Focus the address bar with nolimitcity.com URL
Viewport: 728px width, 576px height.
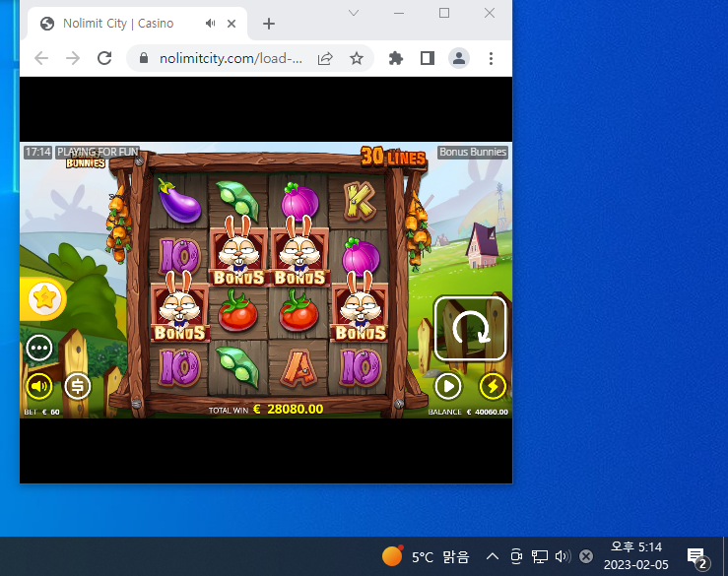[x=231, y=58]
